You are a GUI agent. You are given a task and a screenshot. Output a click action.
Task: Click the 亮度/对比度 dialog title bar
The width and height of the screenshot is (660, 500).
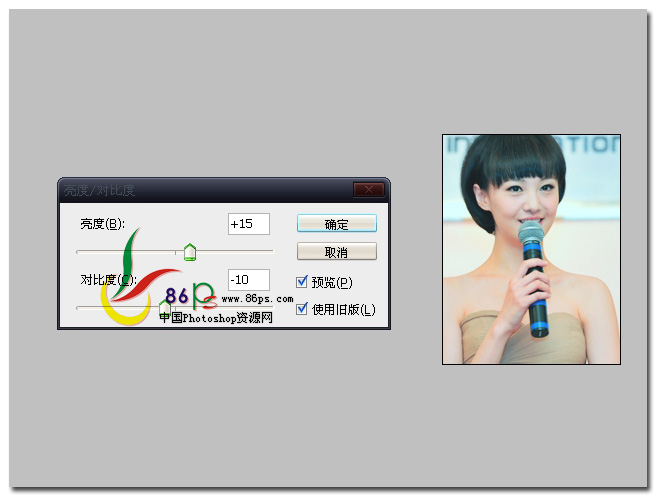pos(224,190)
